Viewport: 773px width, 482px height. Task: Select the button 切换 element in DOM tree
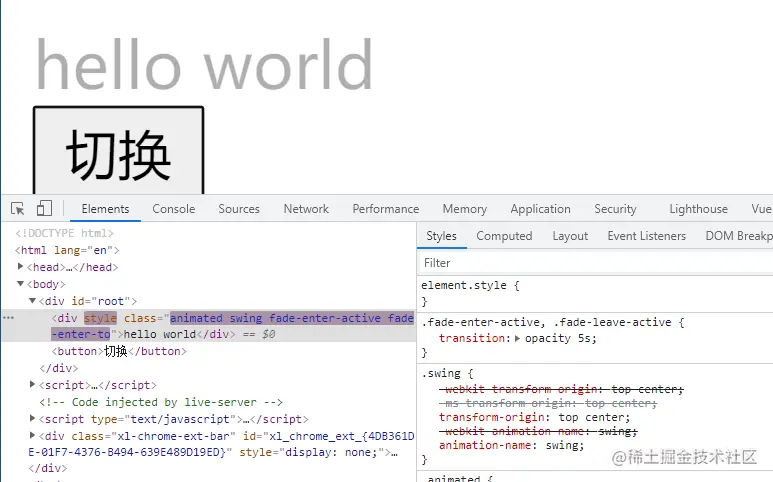point(119,351)
